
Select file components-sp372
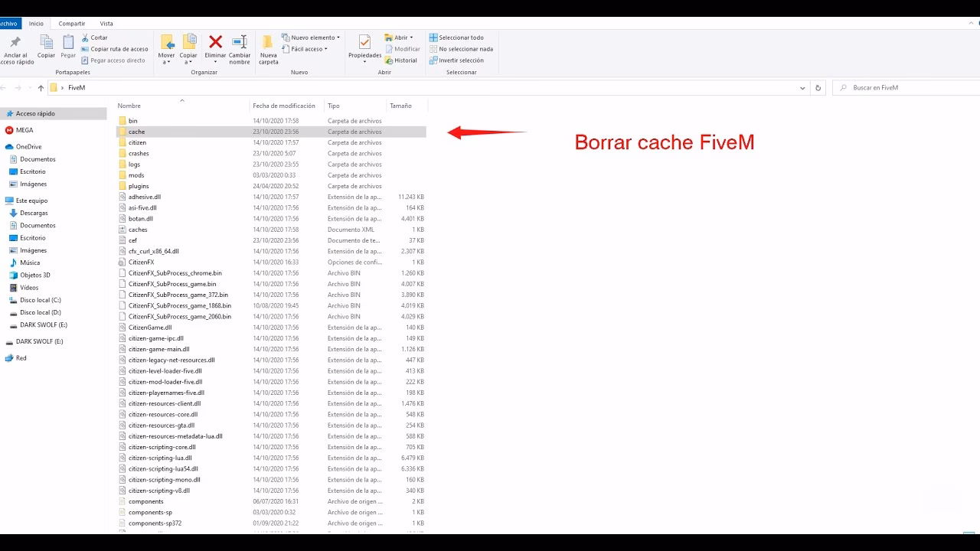pos(155,523)
